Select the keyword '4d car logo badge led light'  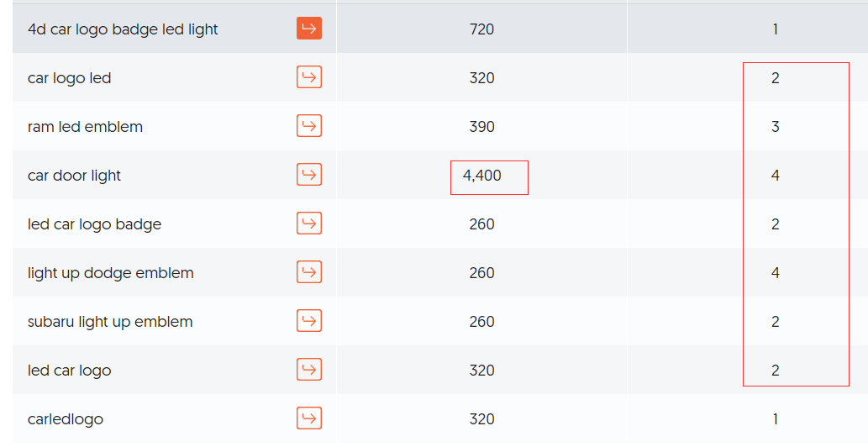(123, 29)
